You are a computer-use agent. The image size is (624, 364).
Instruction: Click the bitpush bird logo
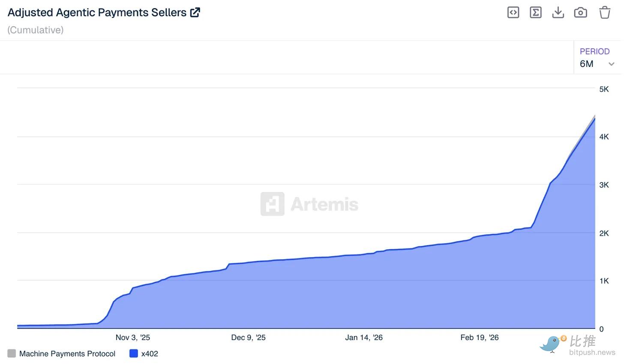pyautogui.click(x=552, y=343)
